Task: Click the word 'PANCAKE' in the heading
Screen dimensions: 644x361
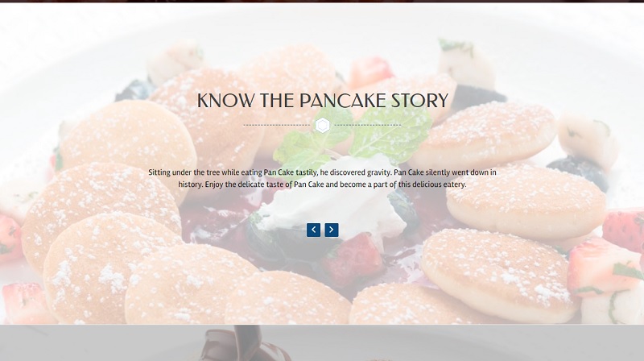Action: [x=343, y=101]
